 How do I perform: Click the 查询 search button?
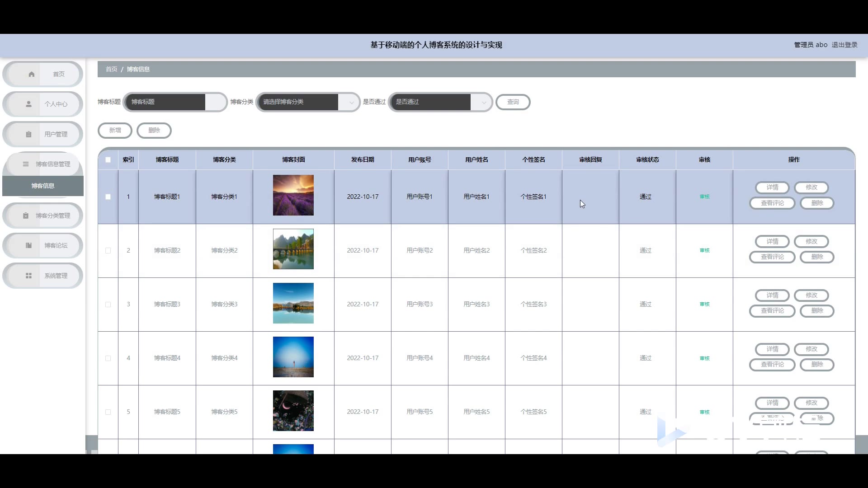[513, 102]
